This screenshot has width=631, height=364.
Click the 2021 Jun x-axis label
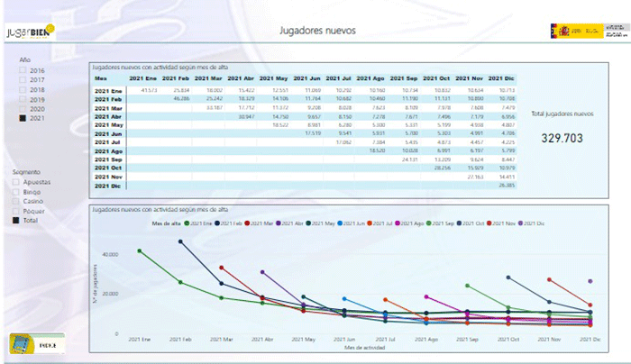344,340
